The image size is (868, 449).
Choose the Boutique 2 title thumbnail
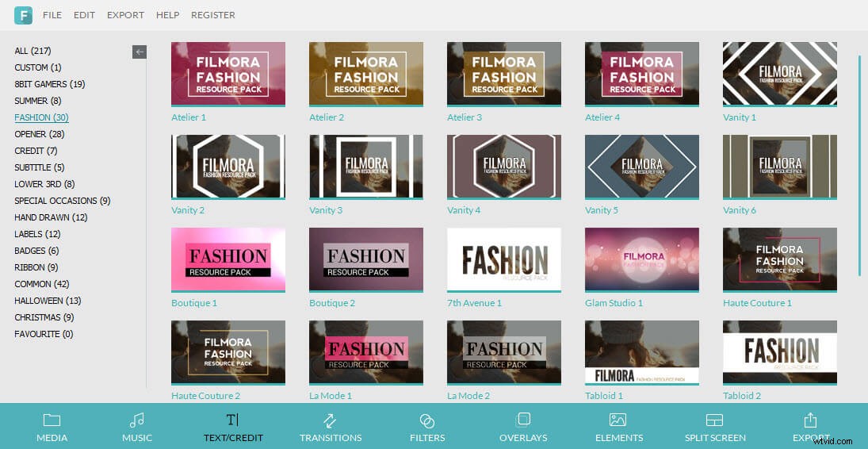366,259
